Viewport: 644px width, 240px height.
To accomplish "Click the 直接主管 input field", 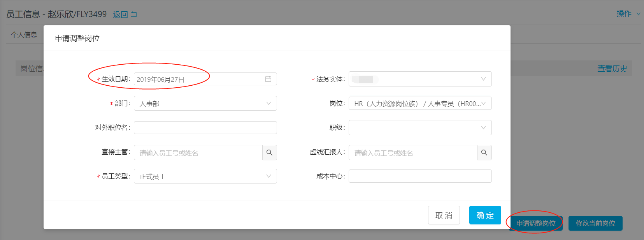I will [x=198, y=153].
